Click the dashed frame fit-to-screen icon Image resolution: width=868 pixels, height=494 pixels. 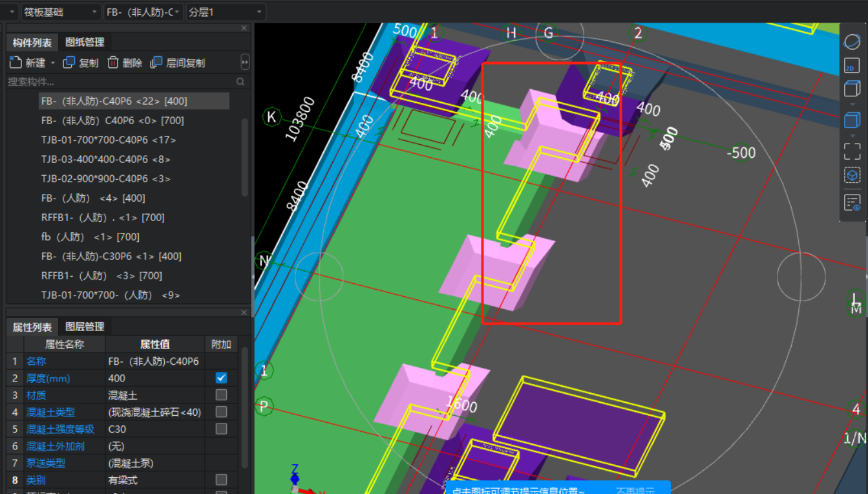tap(852, 151)
